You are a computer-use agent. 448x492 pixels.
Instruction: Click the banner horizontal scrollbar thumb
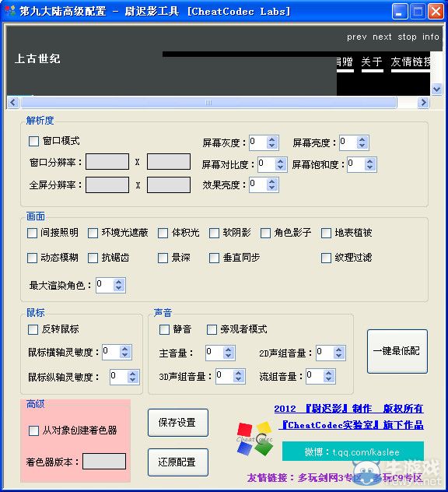click(x=208, y=102)
